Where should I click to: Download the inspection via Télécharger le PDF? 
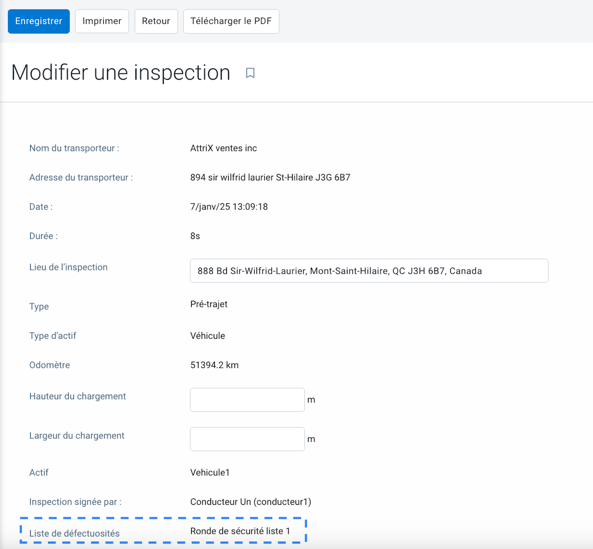click(231, 21)
